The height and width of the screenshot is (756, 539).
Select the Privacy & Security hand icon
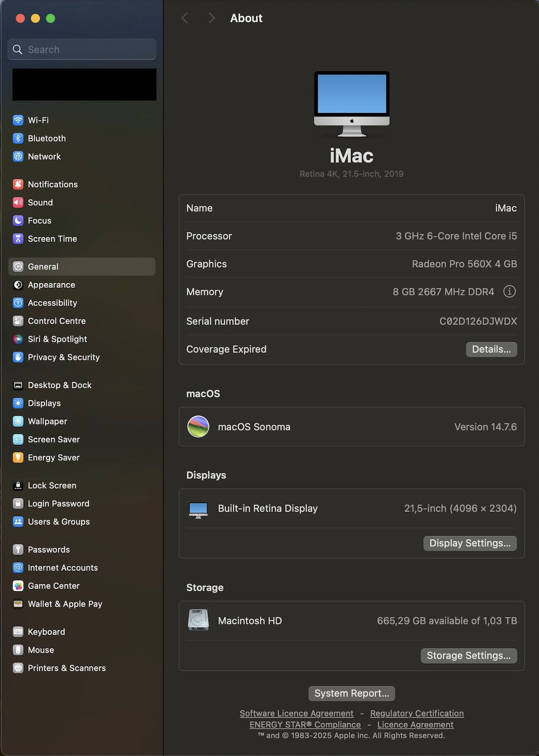click(x=18, y=357)
